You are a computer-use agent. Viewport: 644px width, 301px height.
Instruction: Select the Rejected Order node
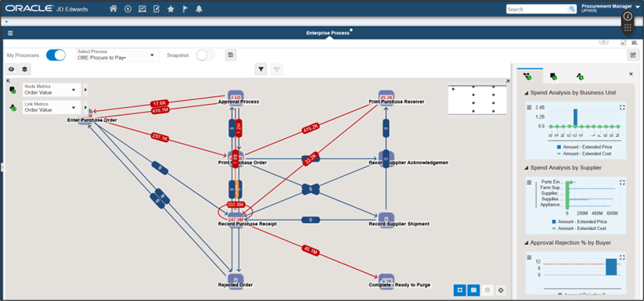(236, 281)
